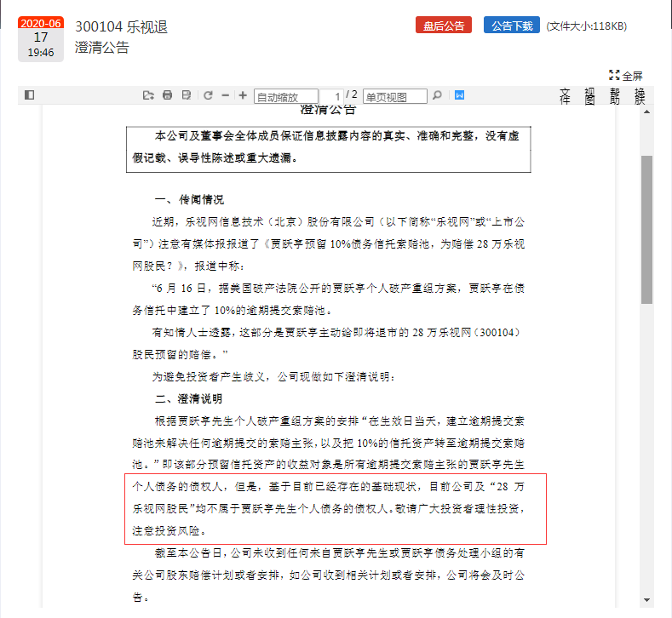The width and height of the screenshot is (672, 618).
Task: Click the text 注意投资风险。
Action: (x=169, y=531)
